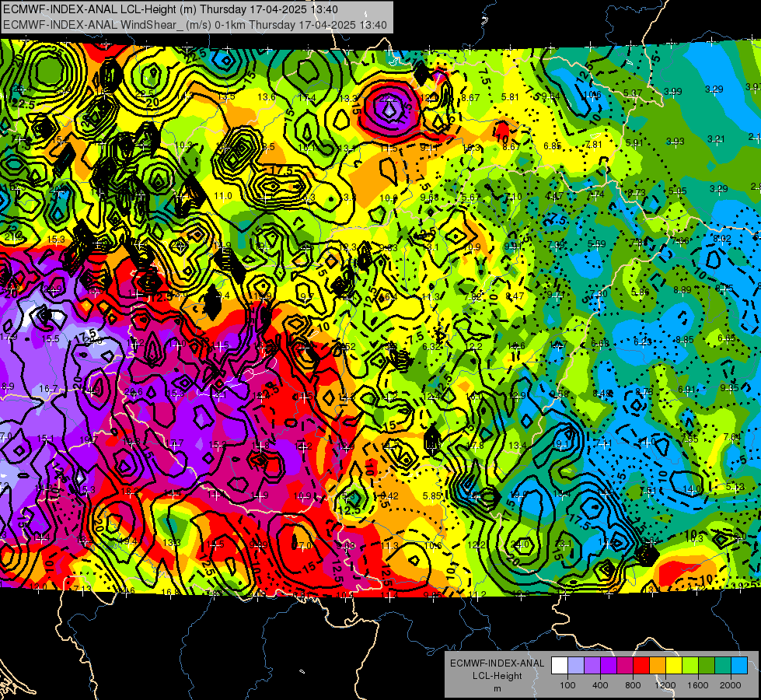
Task: Click the wind shear value 6.65
Action: click(x=727, y=338)
